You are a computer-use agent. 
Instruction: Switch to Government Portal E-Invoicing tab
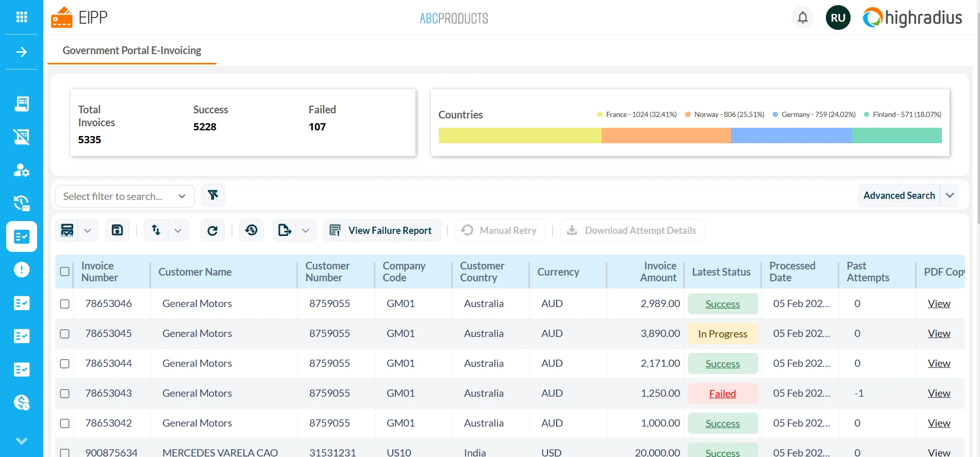132,50
